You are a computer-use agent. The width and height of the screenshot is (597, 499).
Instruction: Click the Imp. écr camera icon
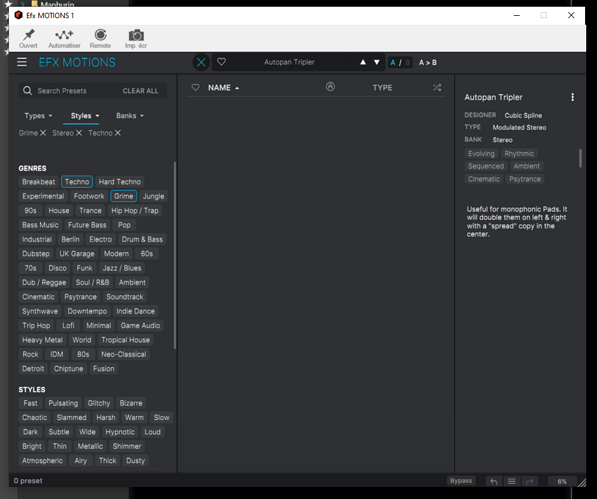(136, 39)
